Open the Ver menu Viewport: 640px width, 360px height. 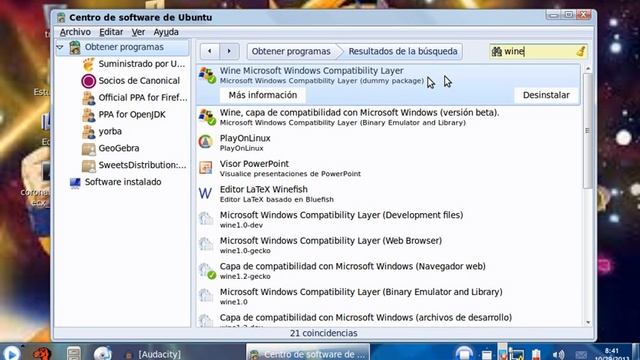pyautogui.click(x=138, y=32)
